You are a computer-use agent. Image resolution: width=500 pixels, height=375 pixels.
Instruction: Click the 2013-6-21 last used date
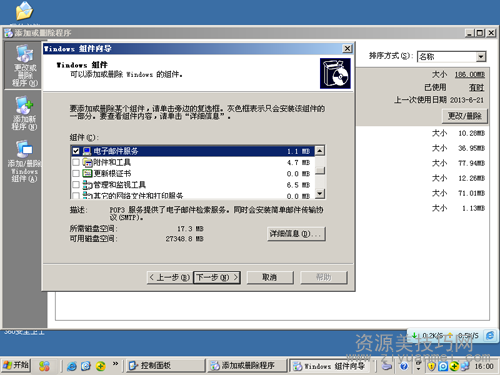467,100
